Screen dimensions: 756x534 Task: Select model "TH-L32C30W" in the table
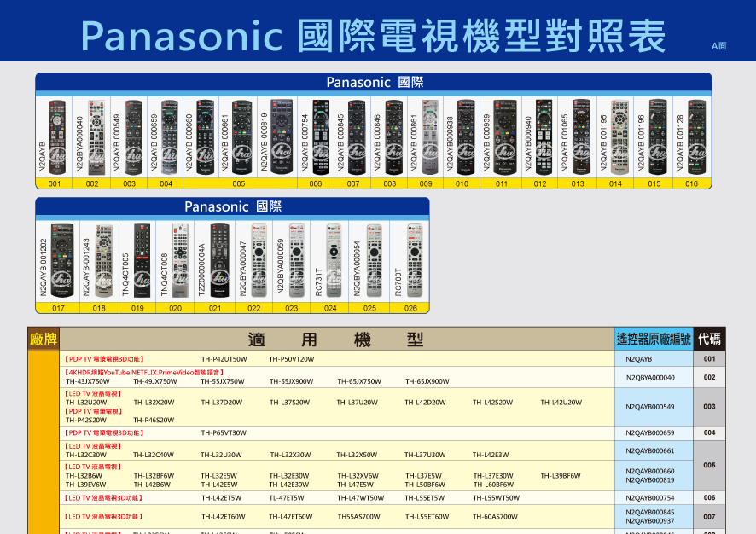pos(86,455)
